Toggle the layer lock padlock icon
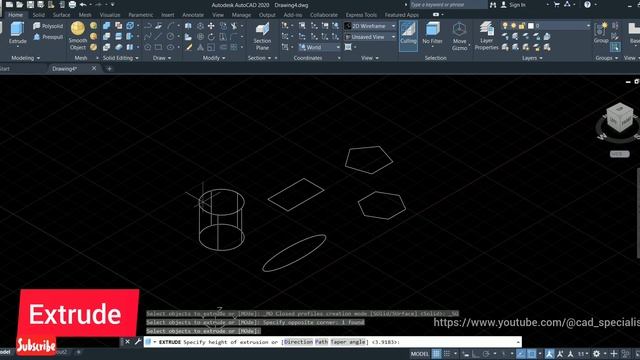Image resolution: width=640 pixels, height=360 pixels. [x=522, y=26]
